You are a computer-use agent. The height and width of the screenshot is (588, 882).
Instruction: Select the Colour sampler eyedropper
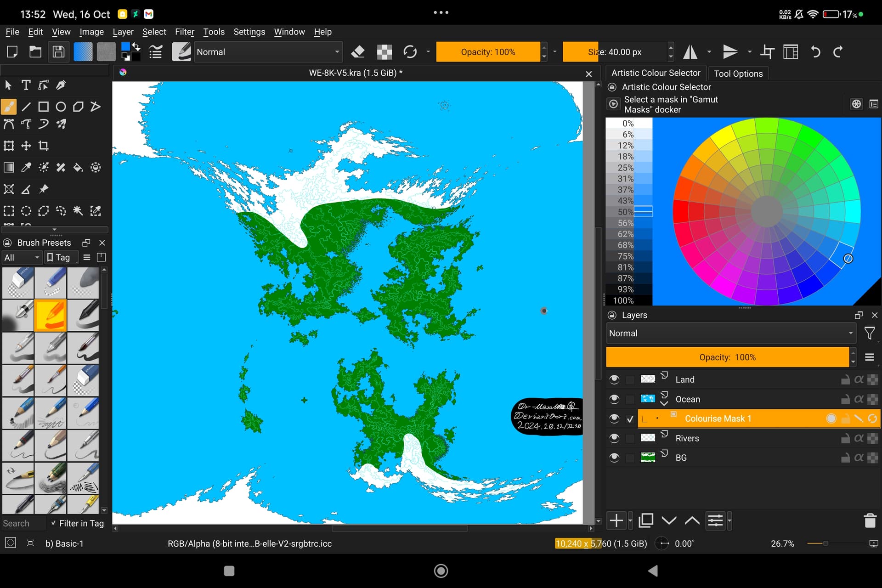26,168
